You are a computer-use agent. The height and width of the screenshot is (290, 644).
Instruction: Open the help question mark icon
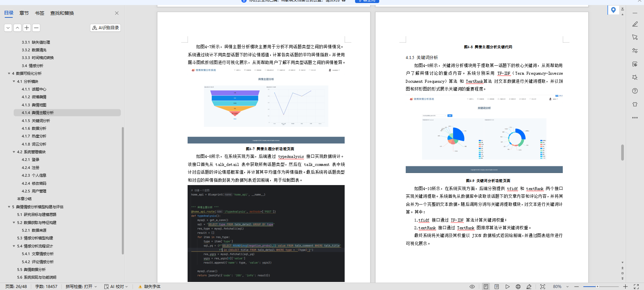(635, 91)
